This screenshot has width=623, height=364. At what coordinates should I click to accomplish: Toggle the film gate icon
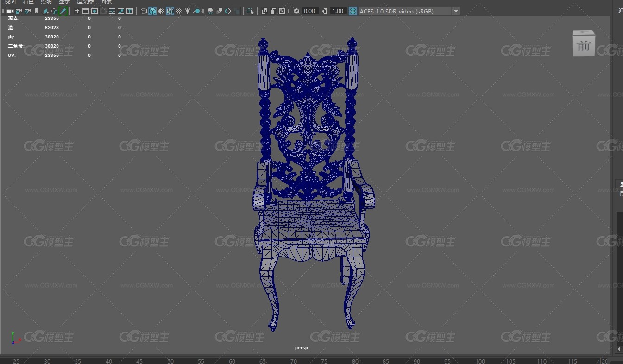86,11
